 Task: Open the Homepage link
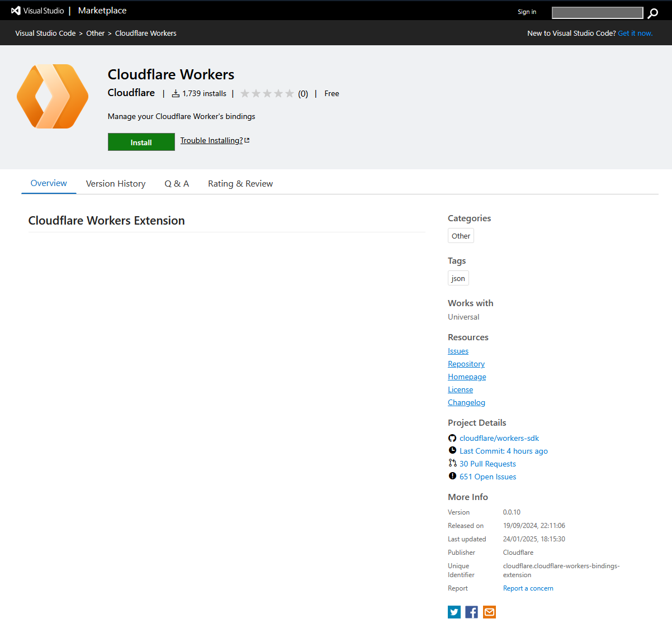coord(467,377)
